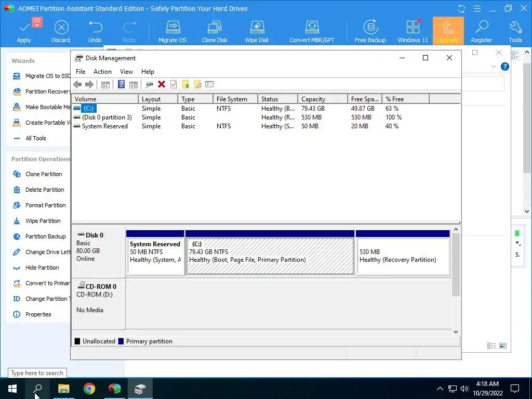
Task: Go forward in Disk Management toolbar
Action: pos(89,85)
